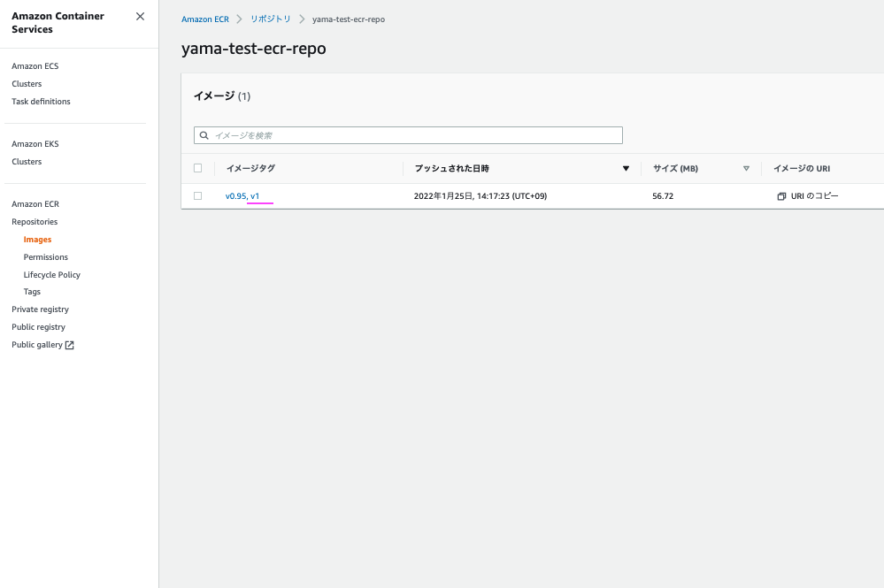Click the Amazon Container Services heading
The image size is (884, 588).
click(58, 22)
